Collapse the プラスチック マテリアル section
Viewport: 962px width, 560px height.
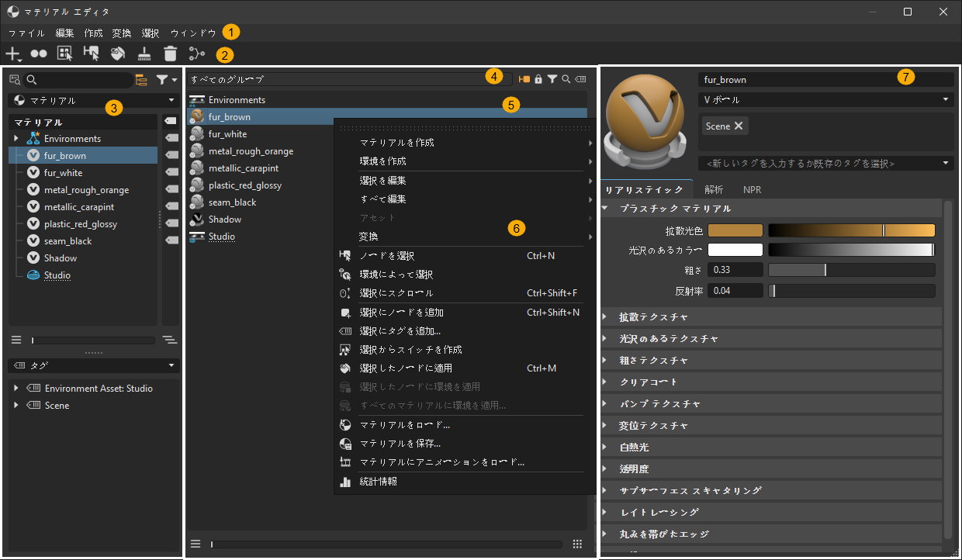605,208
